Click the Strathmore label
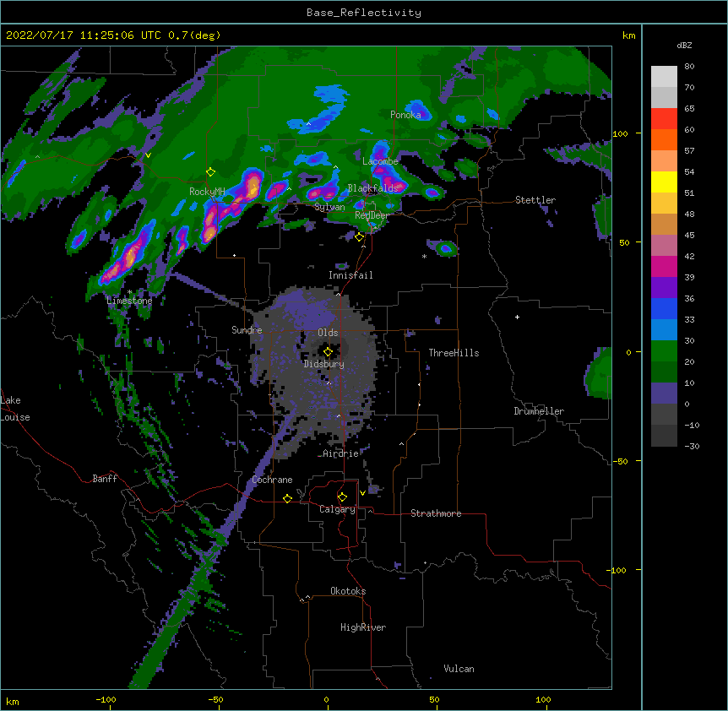The width and height of the screenshot is (728, 711). [436, 513]
